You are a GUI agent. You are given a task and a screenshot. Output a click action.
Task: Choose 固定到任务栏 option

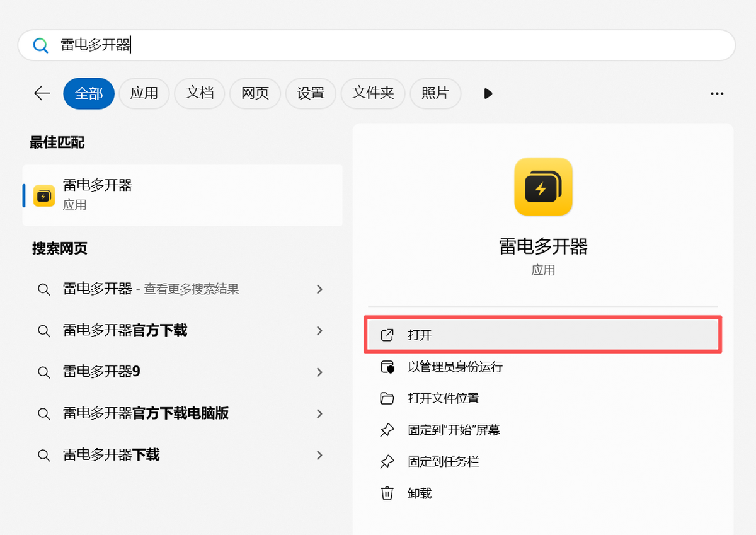click(x=444, y=462)
